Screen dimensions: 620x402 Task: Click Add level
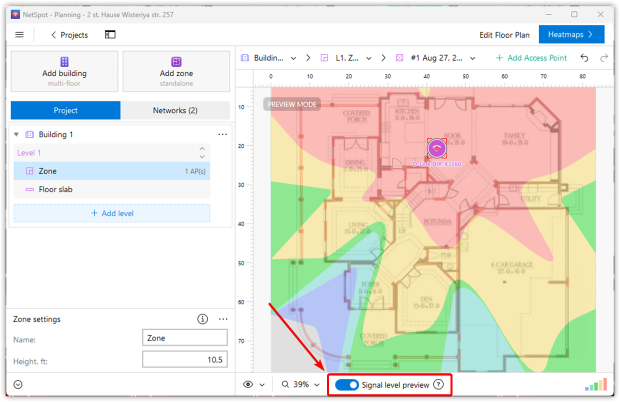pyautogui.click(x=112, y=213)
